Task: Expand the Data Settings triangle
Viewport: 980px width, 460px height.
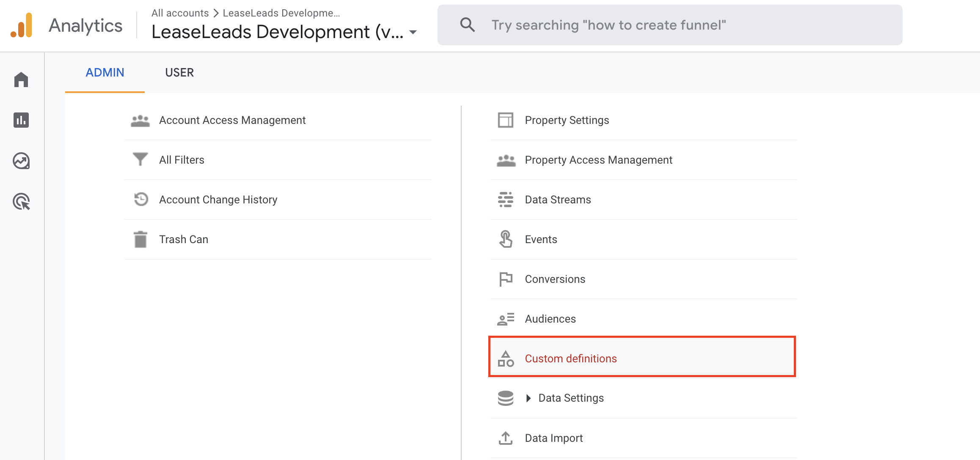Action: tap(528, 398)
